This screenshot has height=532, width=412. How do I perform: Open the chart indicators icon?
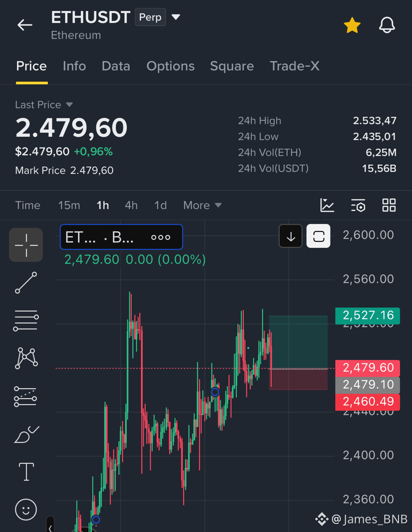click(x=327, y=205)
